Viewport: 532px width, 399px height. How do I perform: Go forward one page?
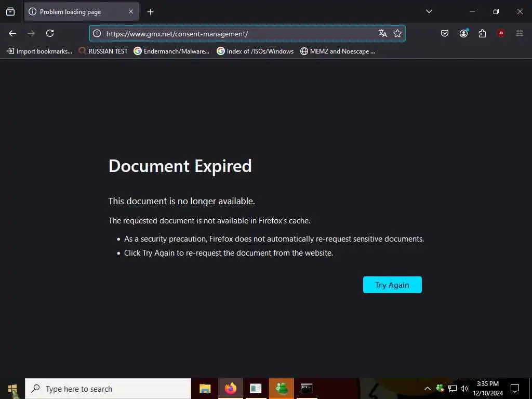coord(31,33)
